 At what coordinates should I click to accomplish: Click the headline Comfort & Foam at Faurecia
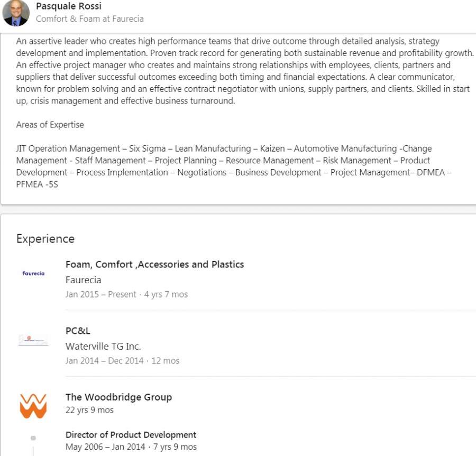click(90, 19)
